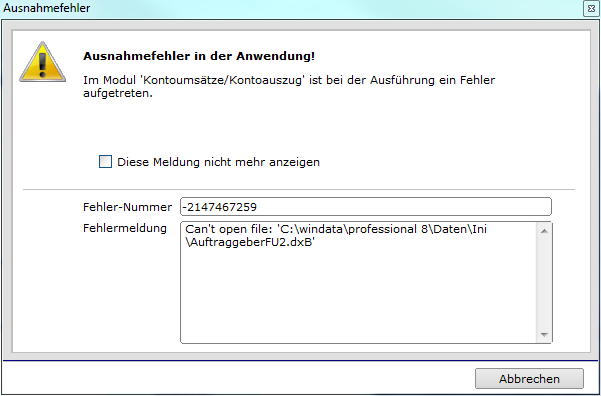Click the scrollbar down arrow in Fehlermeldung

click(x=544, y=335)
